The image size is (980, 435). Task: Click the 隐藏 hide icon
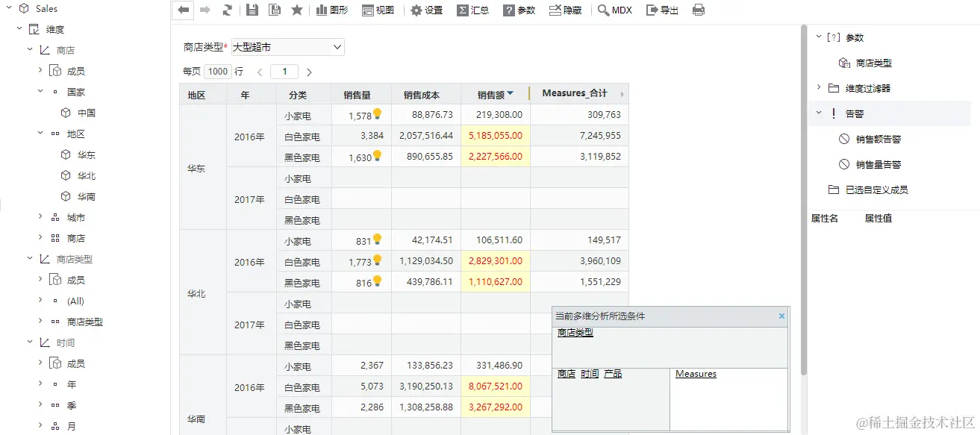coord(565,10)
